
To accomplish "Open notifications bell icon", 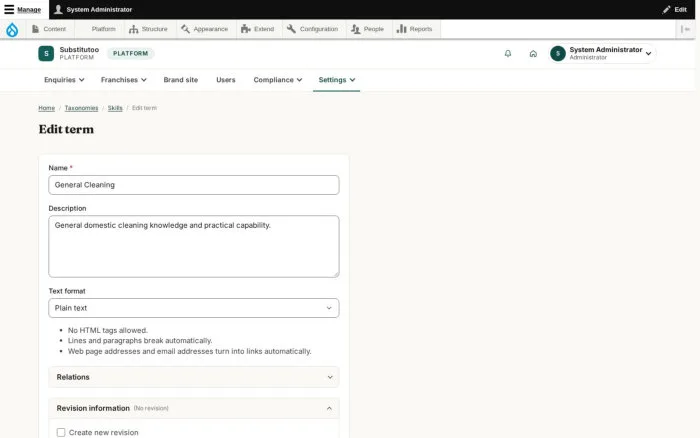I will tap(508, 54).
